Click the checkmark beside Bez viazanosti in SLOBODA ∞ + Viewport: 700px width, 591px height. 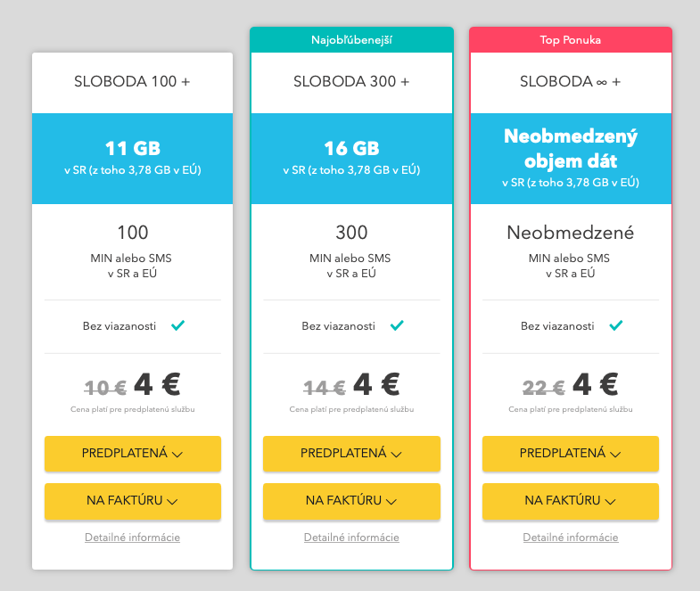coord(616,325)
